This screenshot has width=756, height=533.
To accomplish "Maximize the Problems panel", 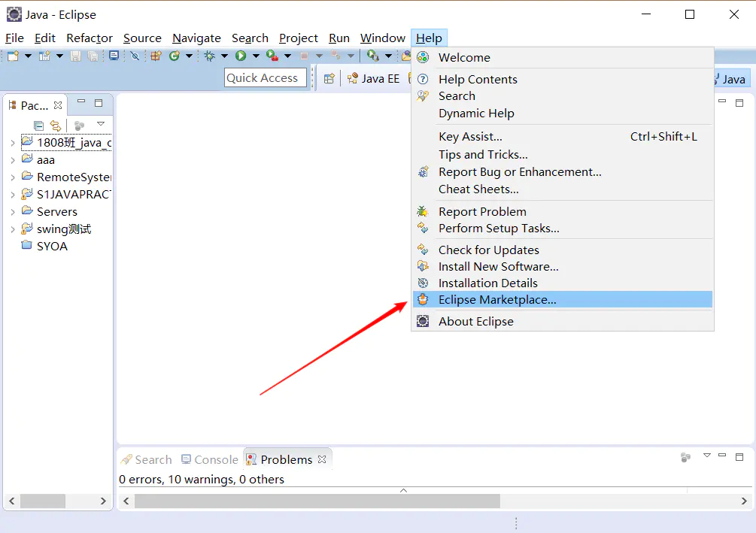I will click(x=739, y=456).
